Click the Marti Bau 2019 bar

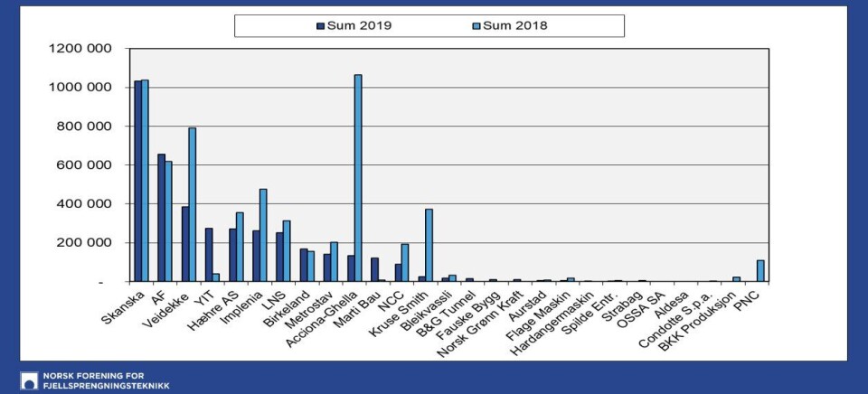pos(374,269)
